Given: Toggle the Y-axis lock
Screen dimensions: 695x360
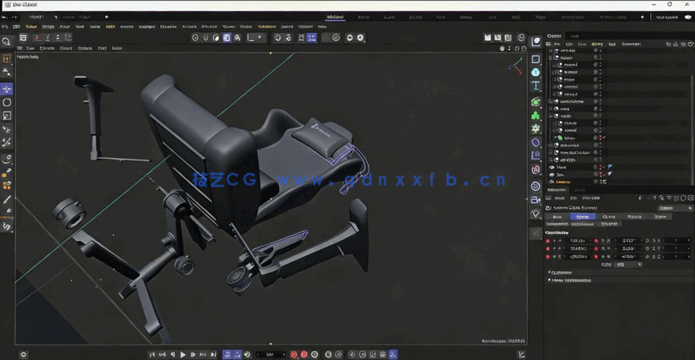Looking at the screenshot, I should pos(47,38).
